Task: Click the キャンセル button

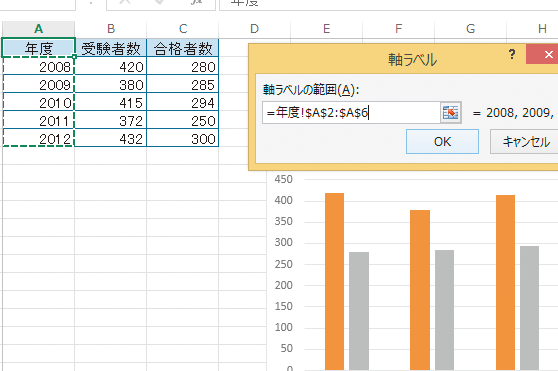Action: 525,142
